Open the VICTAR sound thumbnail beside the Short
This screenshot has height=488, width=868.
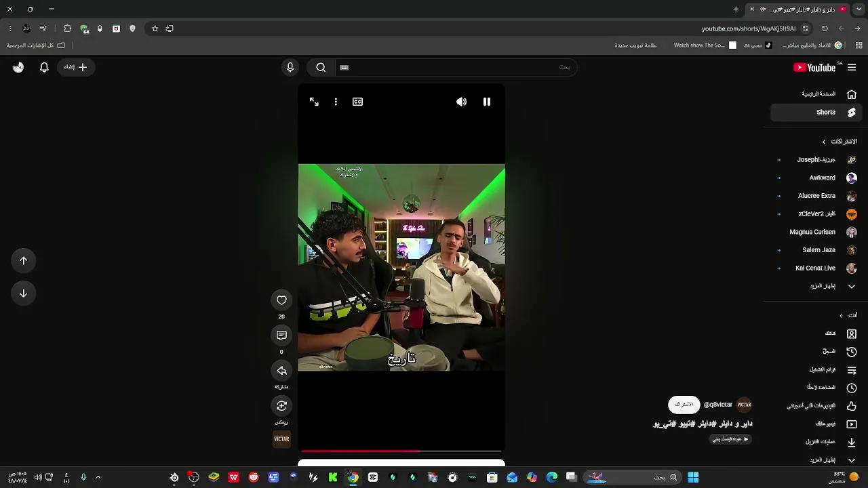(x=281, y=439)
